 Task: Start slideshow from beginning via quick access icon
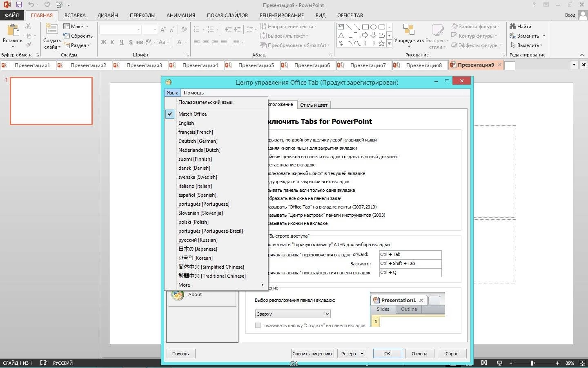(60, 5)
